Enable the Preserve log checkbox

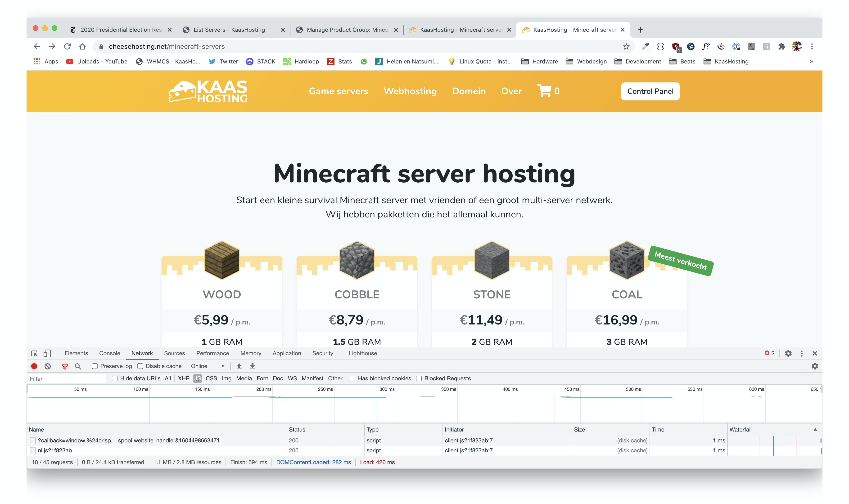pos(95,366)
